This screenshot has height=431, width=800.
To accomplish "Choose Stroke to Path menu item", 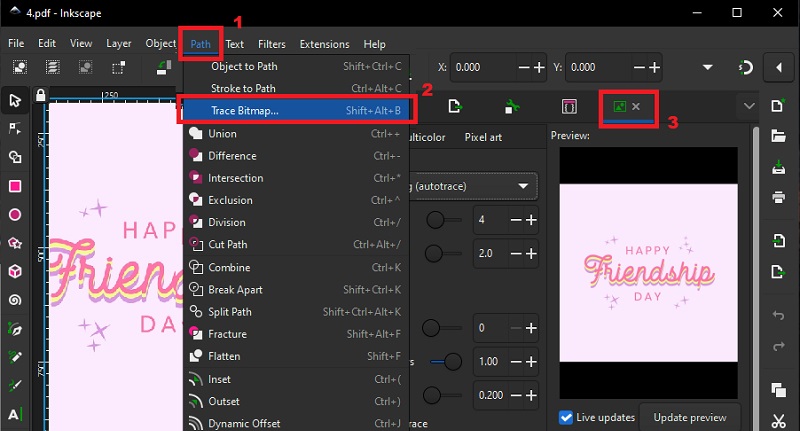I will (x=296, y=88).
